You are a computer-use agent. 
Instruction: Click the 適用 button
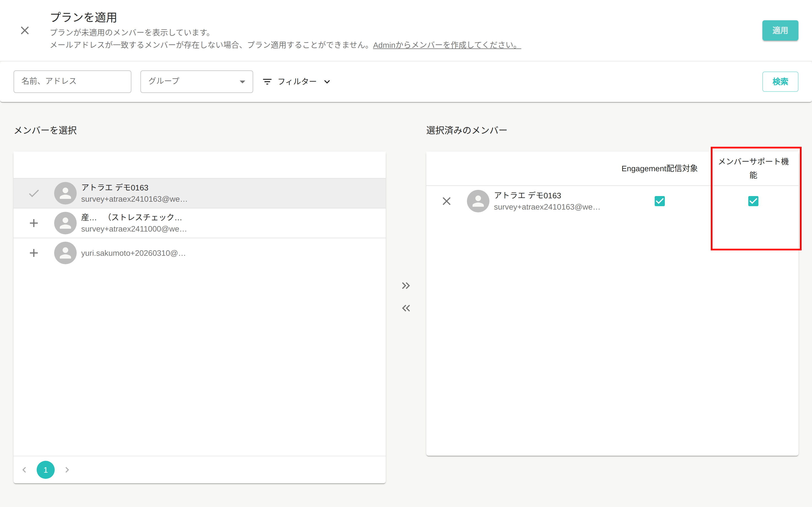click(x=780, y=30)
